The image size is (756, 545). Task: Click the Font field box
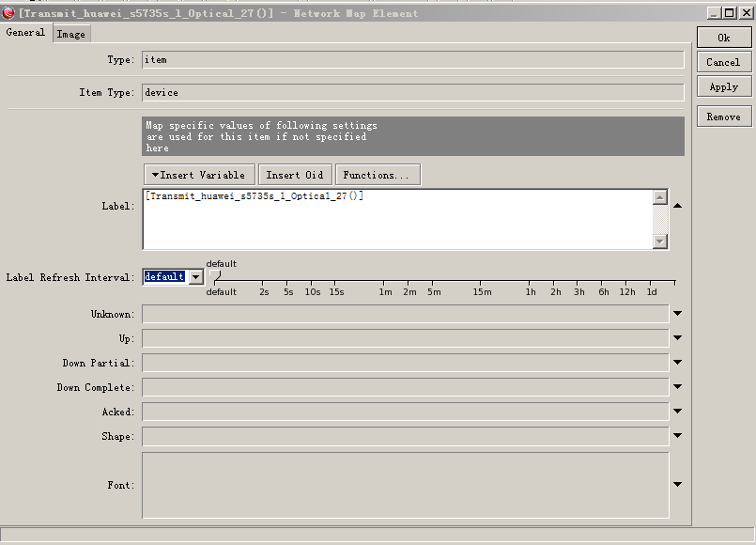(406, 485)
